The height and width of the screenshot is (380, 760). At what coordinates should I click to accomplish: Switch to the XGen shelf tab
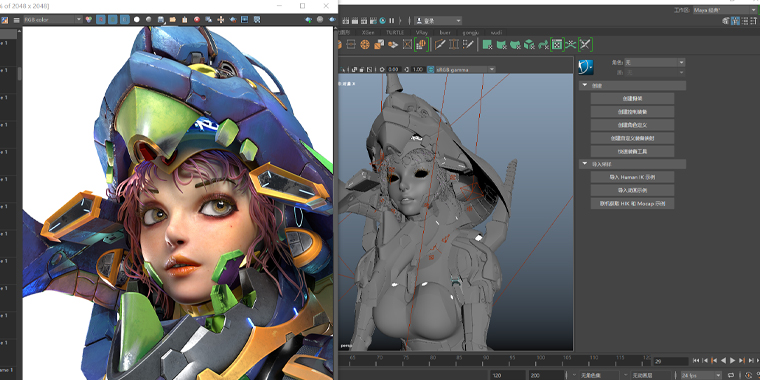[x=368, y=32]
